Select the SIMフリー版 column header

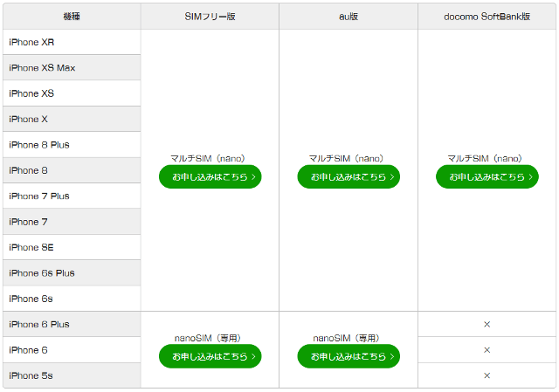pyautogui.click(x=210, y=17)
